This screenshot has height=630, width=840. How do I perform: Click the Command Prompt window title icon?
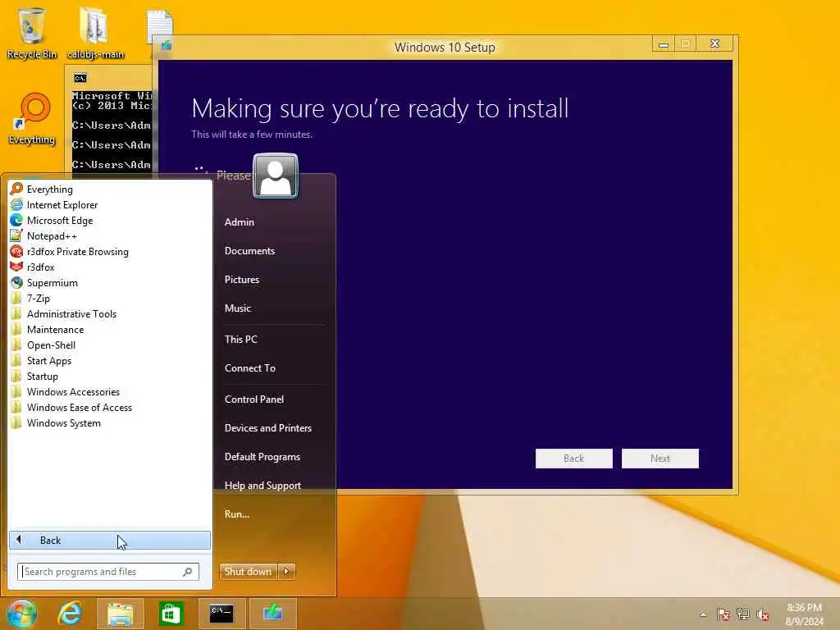(80, 78)
